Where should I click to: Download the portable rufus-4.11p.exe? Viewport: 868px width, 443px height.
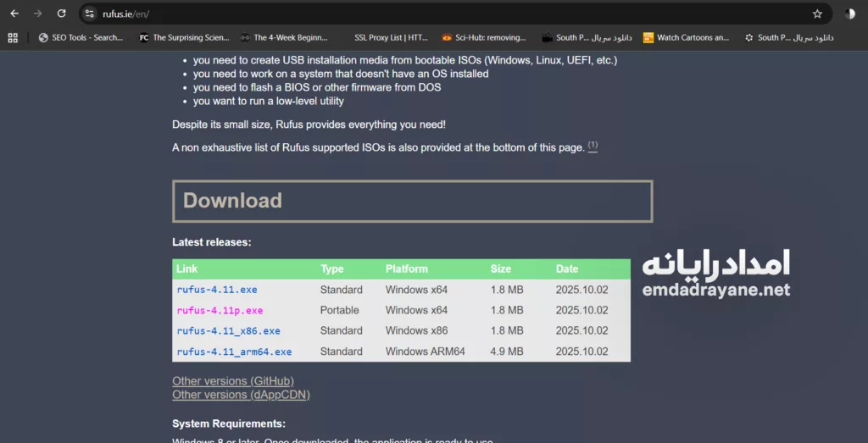pyautogui.click(x=220, y=310)
